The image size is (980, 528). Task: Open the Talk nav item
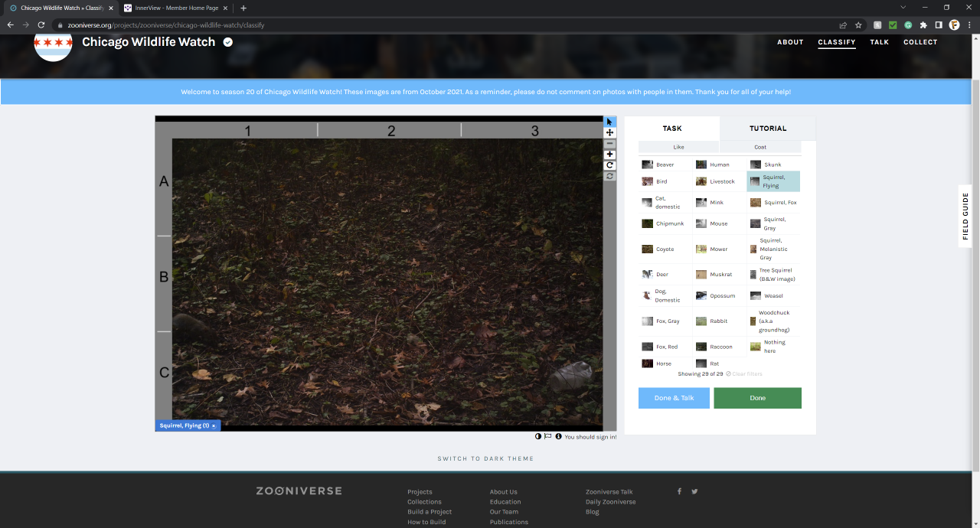tap(880, 42)
